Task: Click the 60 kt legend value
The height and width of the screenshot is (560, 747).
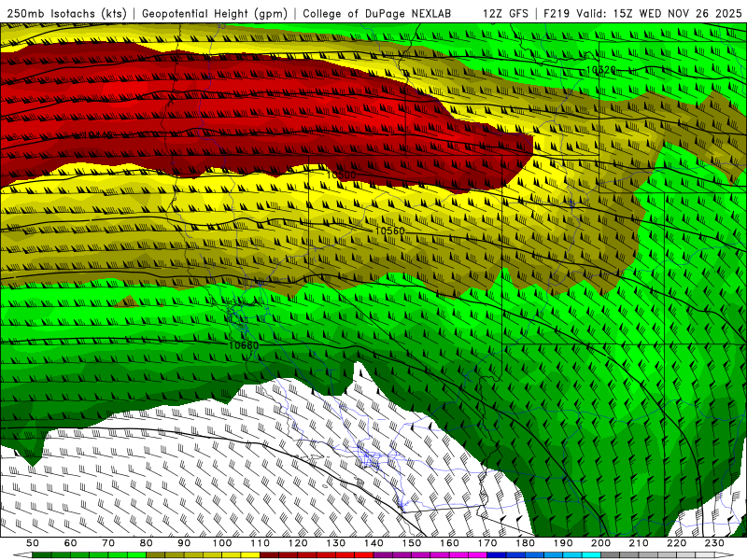Action: tap(71, 543)
